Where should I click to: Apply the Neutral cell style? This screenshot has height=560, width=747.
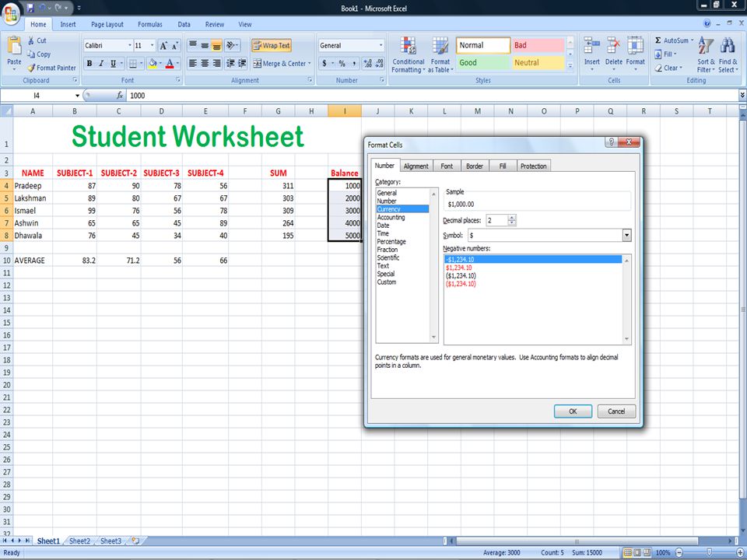(538, 62)
